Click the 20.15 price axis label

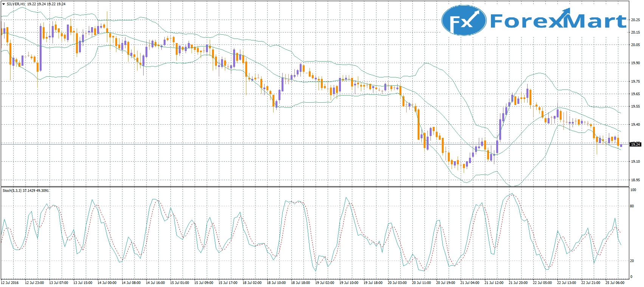click(635, 32)
